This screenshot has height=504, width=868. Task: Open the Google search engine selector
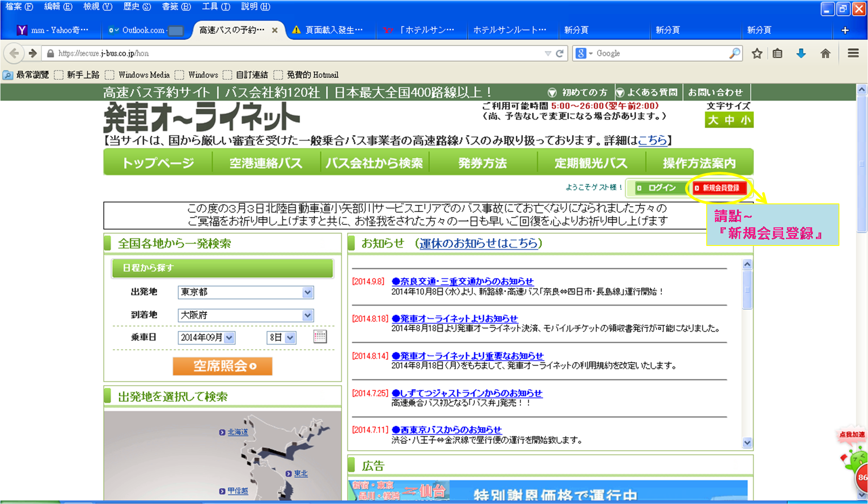(x=584, y=53)
